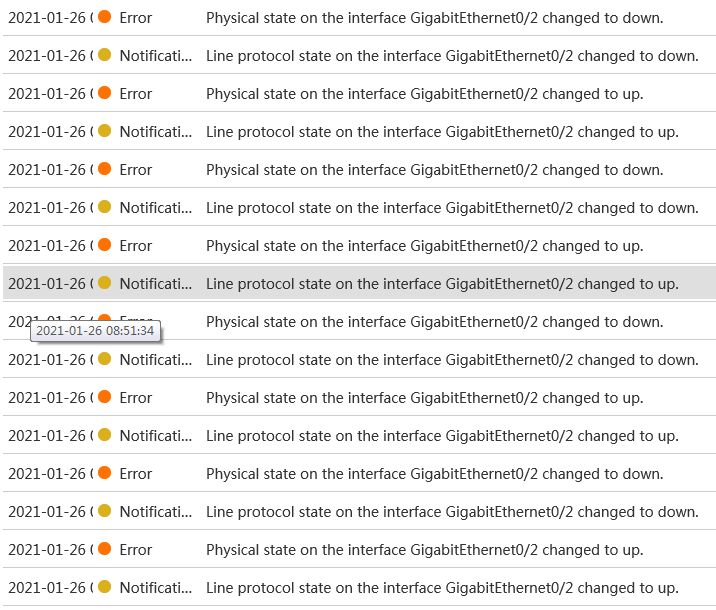Image resolution: width=716 pixels, height=610 pixels.
Task: Select the bottommost Line protocol changed to up message
Action: [442, 588]
